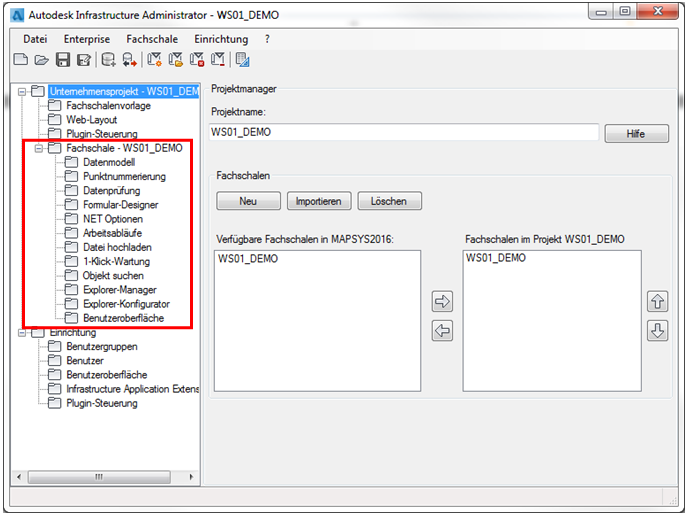The image size is (694, 517).
Task: Move Fachschale down in project list
Action: [x=657, y=331]
